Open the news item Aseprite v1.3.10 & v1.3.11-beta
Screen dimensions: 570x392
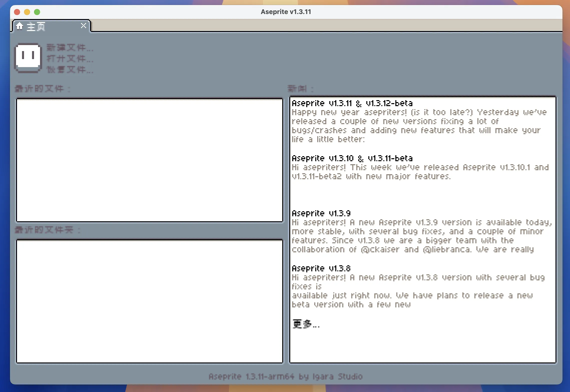pyautogui.click(x=352, y=158)
